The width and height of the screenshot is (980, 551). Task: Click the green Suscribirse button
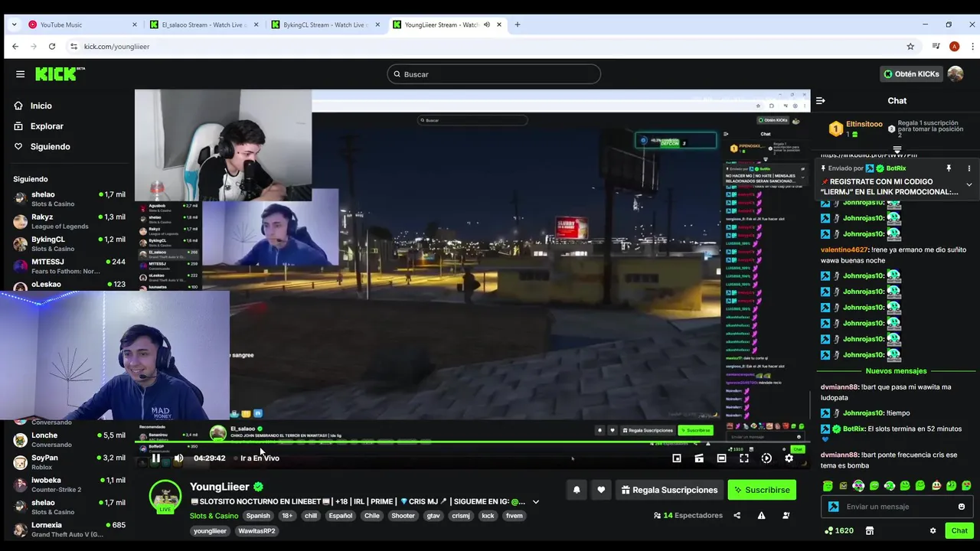[762, 490]
